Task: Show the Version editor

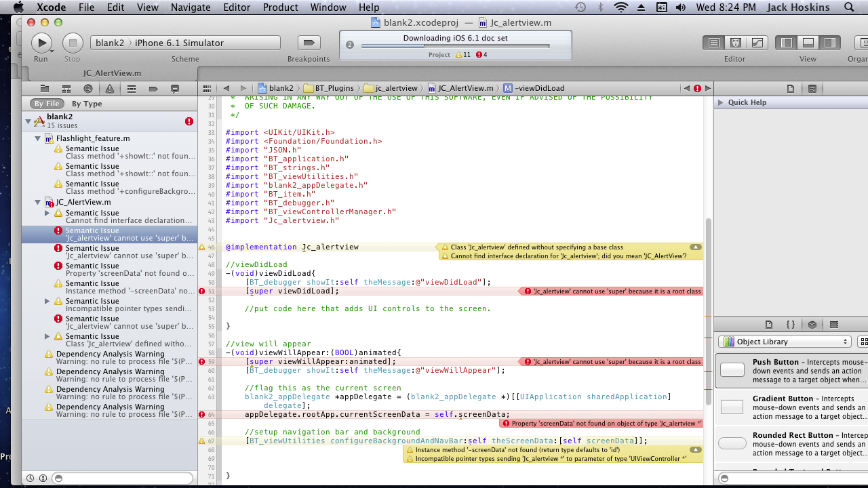Action: [x=757, y=43]
